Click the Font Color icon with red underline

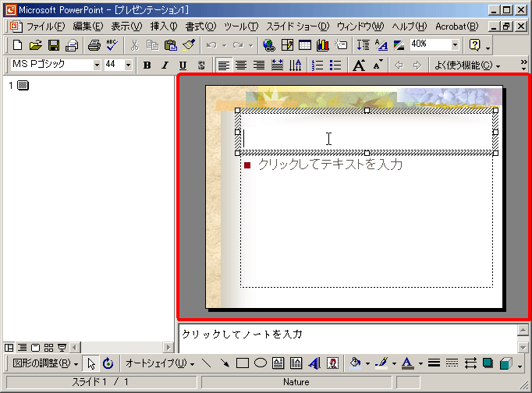(x=407, y=363)
